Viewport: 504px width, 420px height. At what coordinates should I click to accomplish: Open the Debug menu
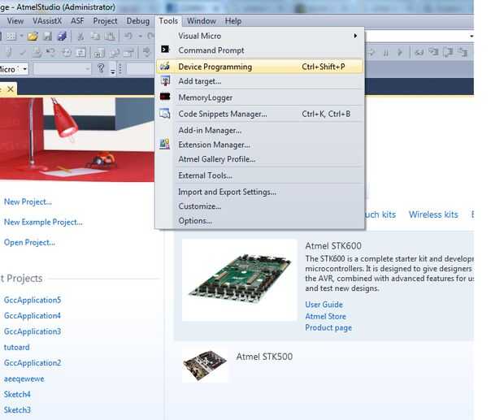click(x=138, y=21)
